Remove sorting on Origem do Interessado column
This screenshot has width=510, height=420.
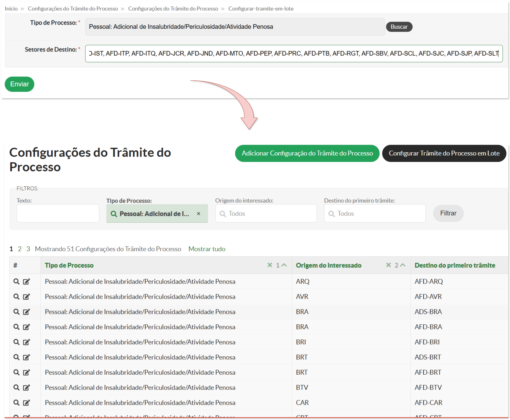388,265
